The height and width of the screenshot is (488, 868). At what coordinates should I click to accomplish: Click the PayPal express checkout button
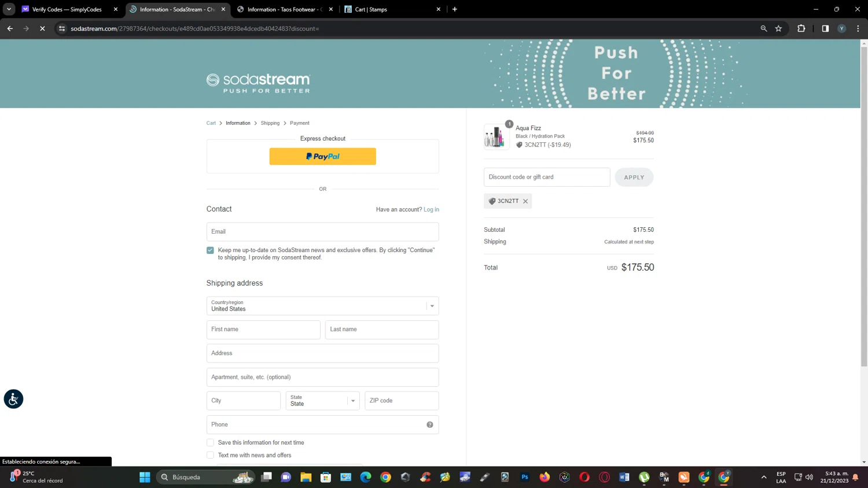322,156
